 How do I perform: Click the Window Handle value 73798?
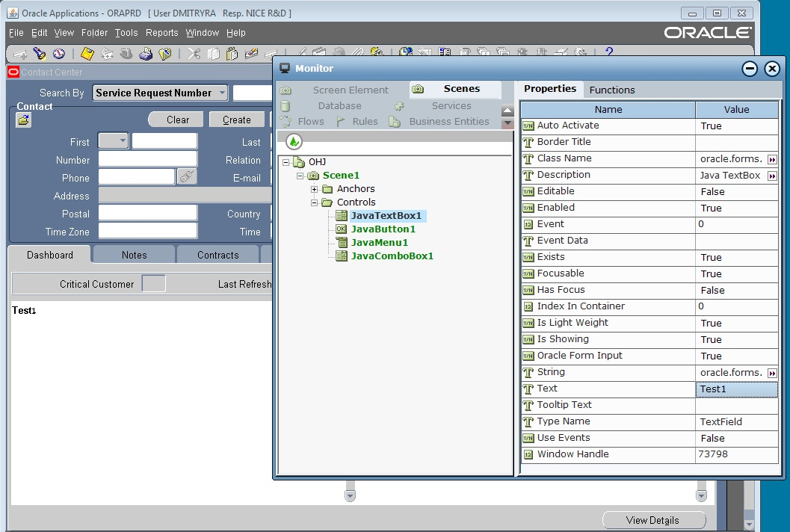tap(737, 454)
